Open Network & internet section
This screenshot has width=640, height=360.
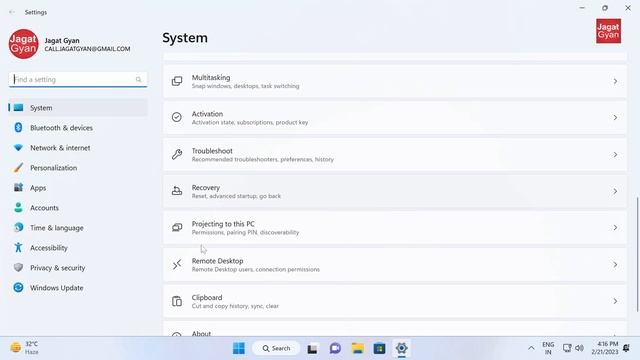coord(78,148)
